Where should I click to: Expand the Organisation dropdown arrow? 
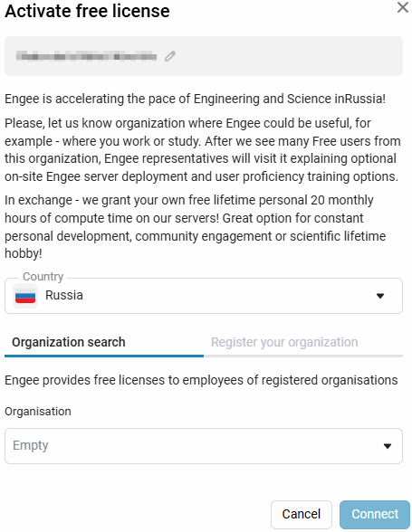tap(388, 446)
